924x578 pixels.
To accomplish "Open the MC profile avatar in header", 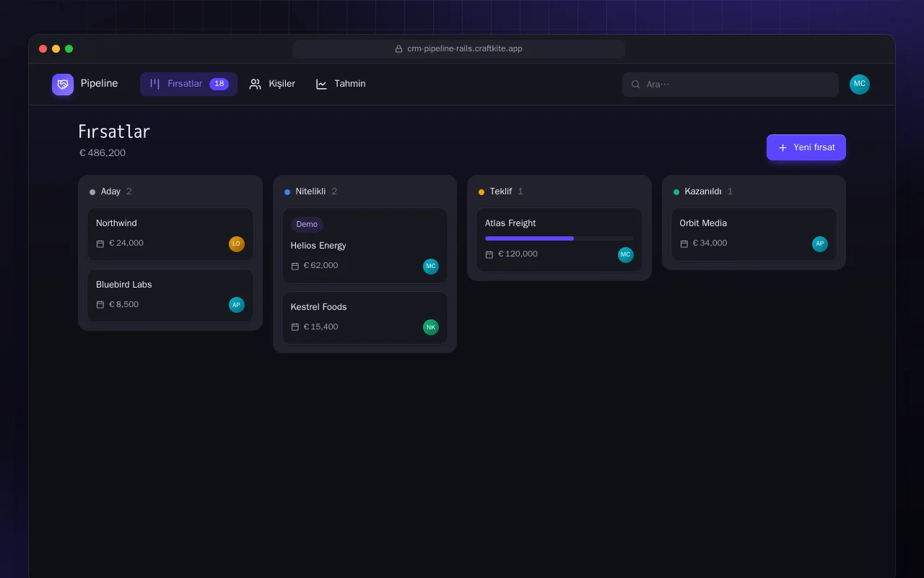I will point(860,85).
